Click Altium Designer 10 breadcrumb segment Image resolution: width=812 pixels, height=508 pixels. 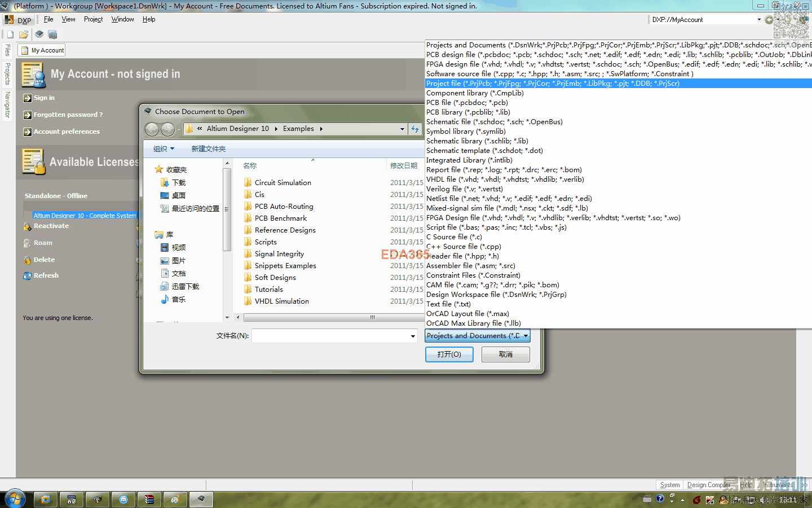[x=238, y=129]
